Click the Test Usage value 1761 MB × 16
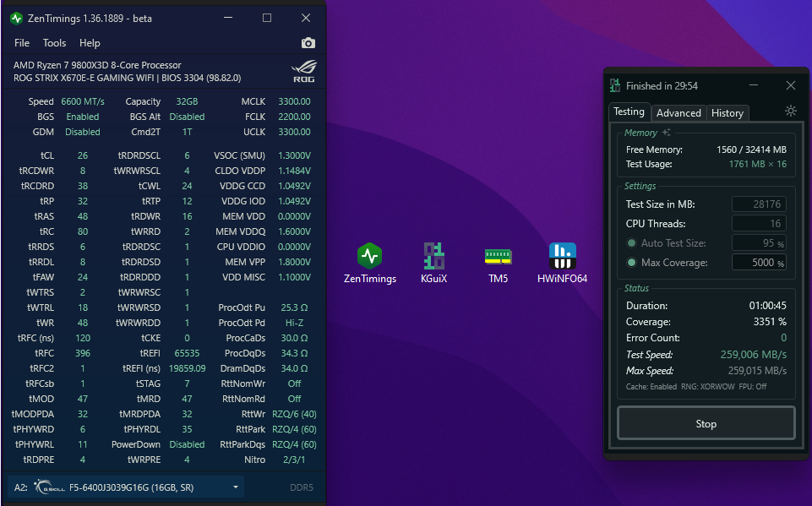This screenshot has height=506, width=812. [758, 164]
